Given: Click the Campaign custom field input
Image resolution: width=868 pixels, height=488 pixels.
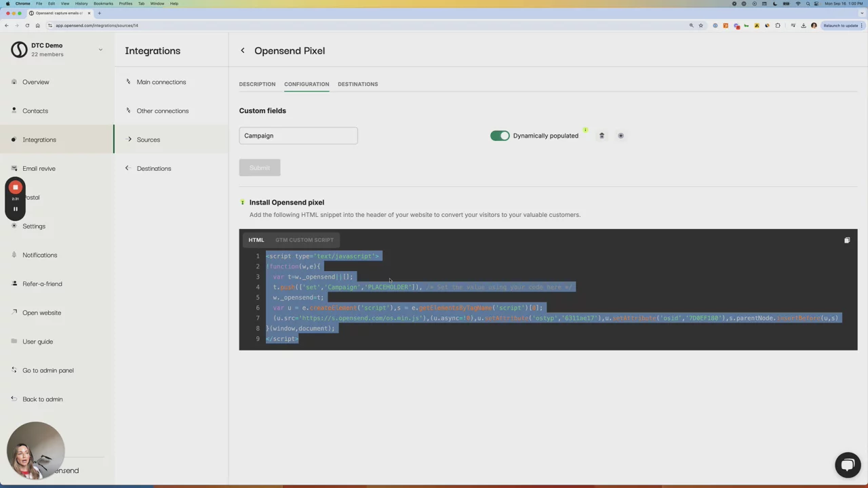Looking at the screenshot, I should [298, 136].
